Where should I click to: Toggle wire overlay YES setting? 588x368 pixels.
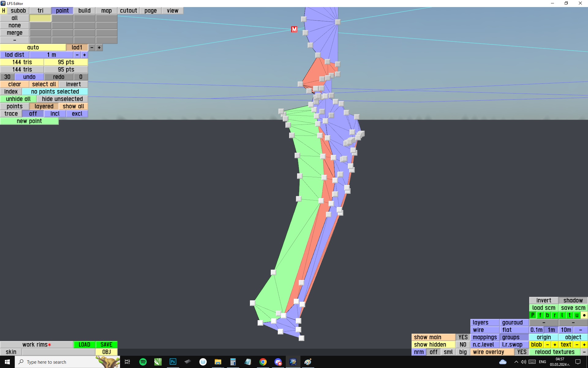tap(522, 352)
